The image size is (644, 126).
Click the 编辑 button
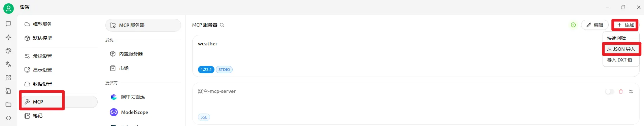tap(595, 25)
